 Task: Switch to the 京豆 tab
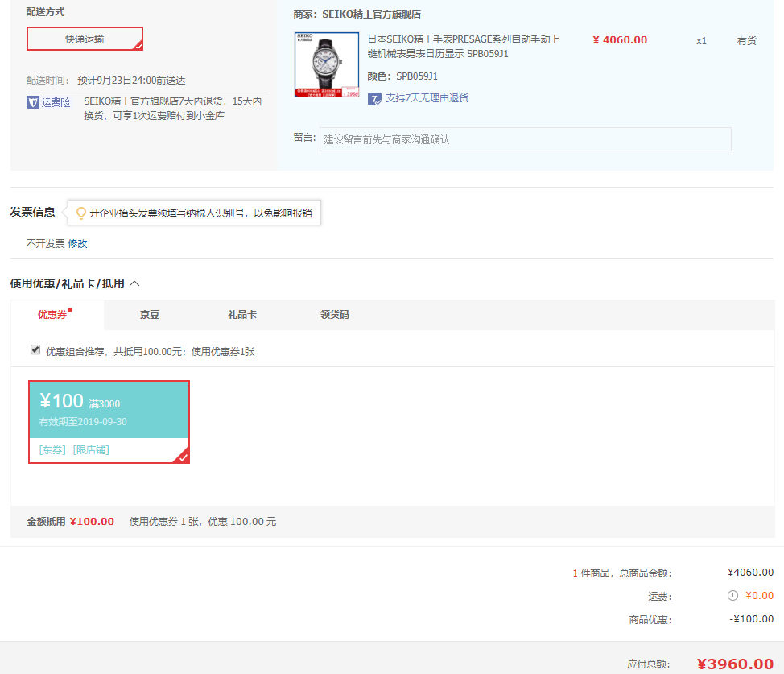(150, 315)
